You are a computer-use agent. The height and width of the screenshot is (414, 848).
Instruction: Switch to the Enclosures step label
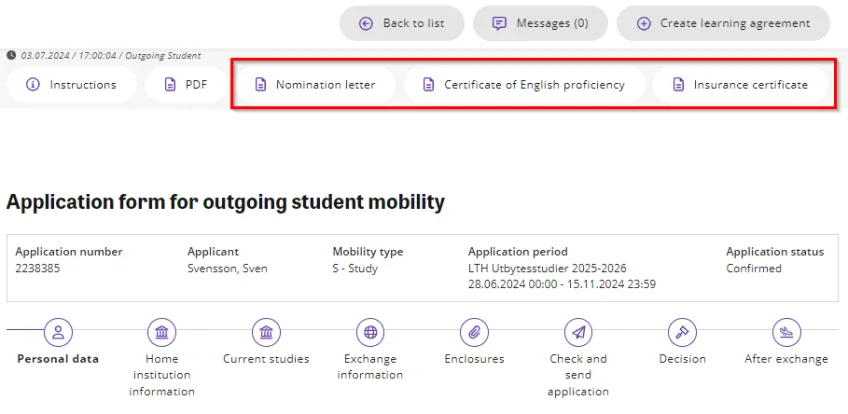click(x=474, y=359)
